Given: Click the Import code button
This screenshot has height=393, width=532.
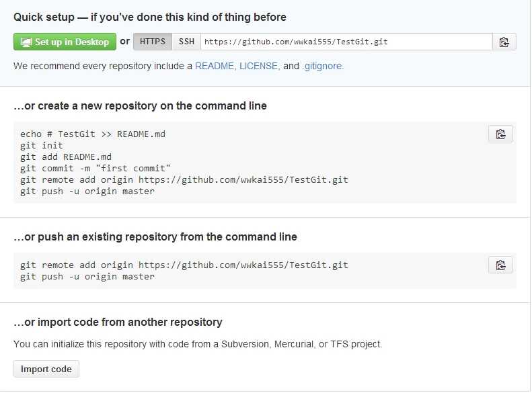Looking at the screenshot, I should (46, 369).
